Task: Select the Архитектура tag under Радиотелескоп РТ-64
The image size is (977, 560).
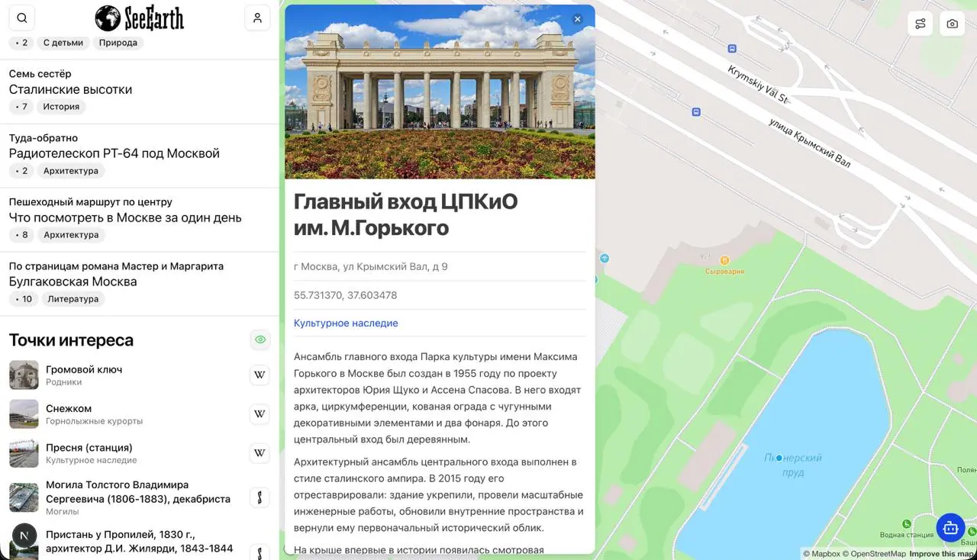Action: click(71, 171)
